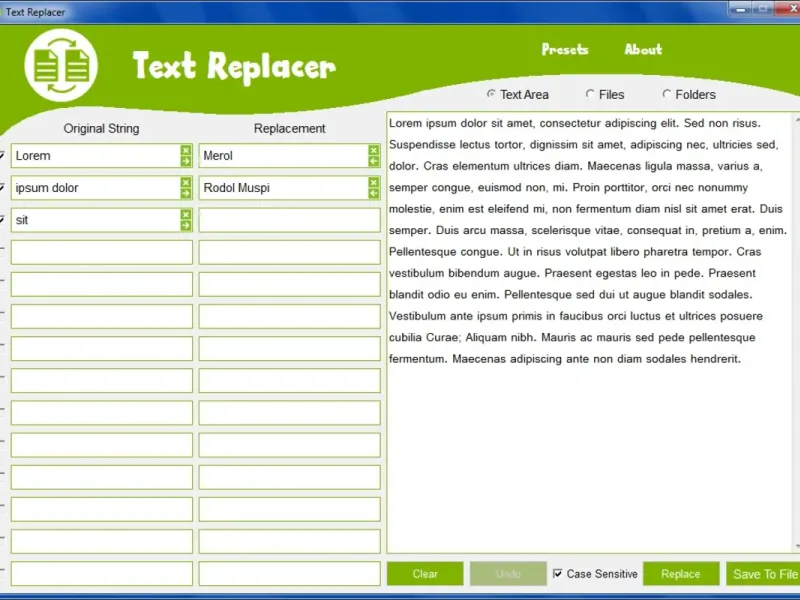Screen dimensions: 800x600
Task: Click the X icon in the "ipsum dolor" field
Action: click(x=186, y=182)
